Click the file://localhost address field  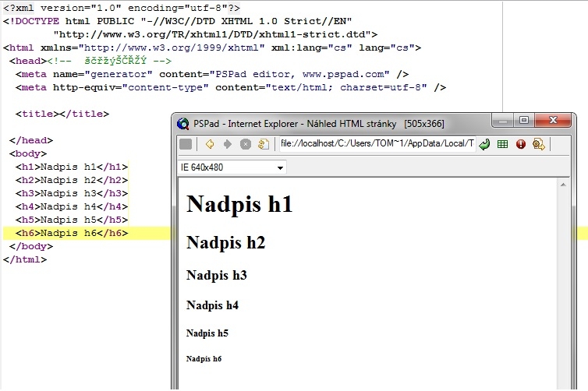click(377, 143)
